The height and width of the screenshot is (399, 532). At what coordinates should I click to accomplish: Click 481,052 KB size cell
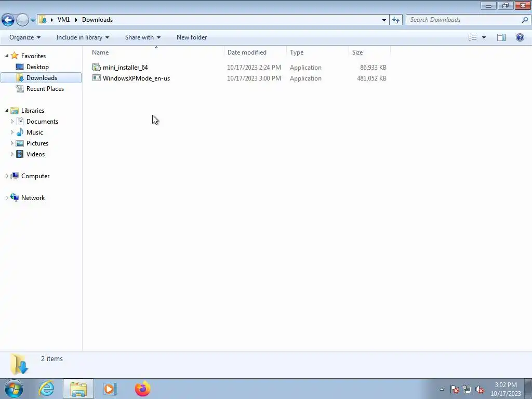tap(371, 78)
